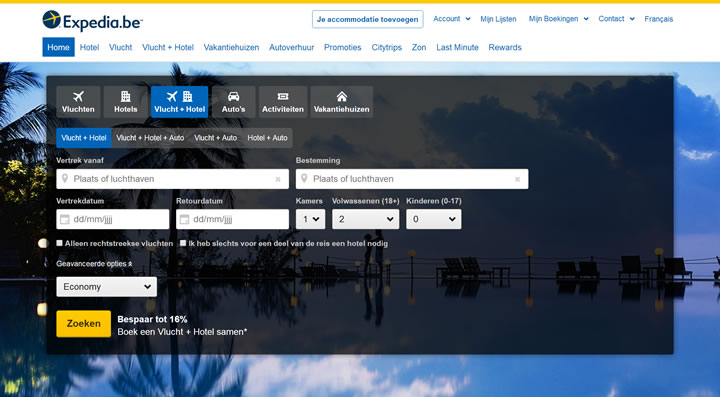Open Citytrips navigation link
This screenshot has width=720, height=397.
point(387,47)
